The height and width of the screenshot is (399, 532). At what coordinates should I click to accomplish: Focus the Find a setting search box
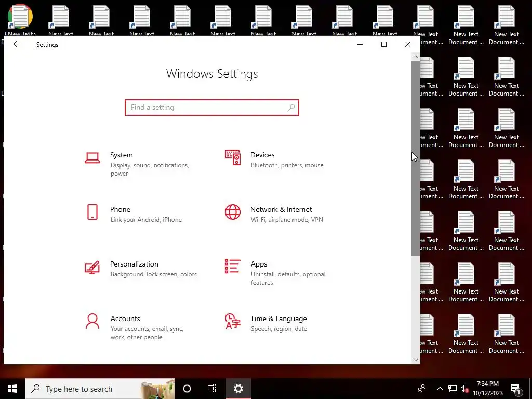[x=212, y=108]
